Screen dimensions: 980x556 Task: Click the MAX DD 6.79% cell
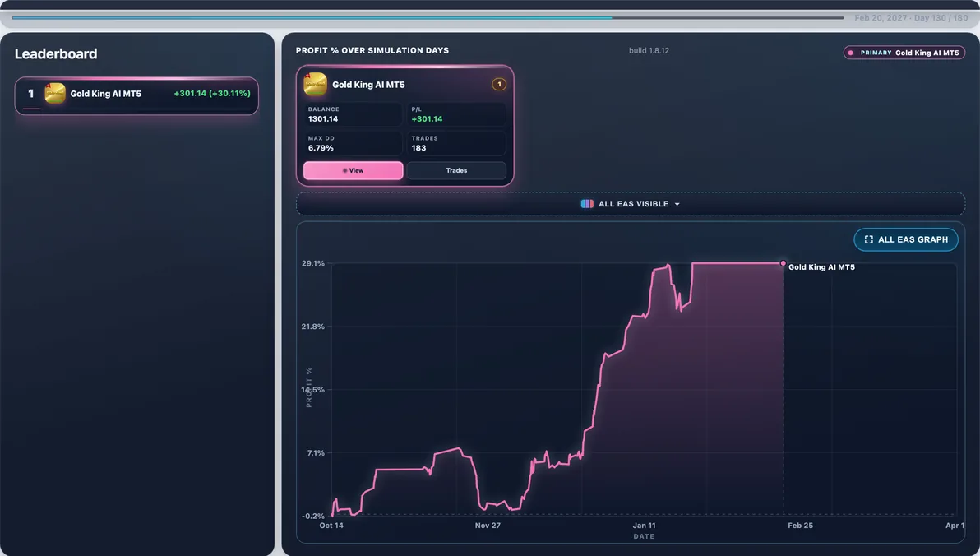click(354, 144)
